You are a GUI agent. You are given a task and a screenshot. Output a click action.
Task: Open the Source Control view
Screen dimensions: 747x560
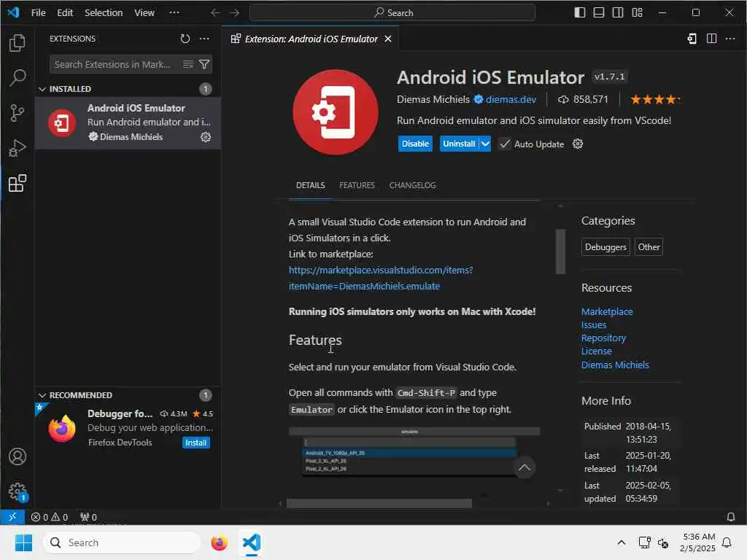click(x=18, y=113)
